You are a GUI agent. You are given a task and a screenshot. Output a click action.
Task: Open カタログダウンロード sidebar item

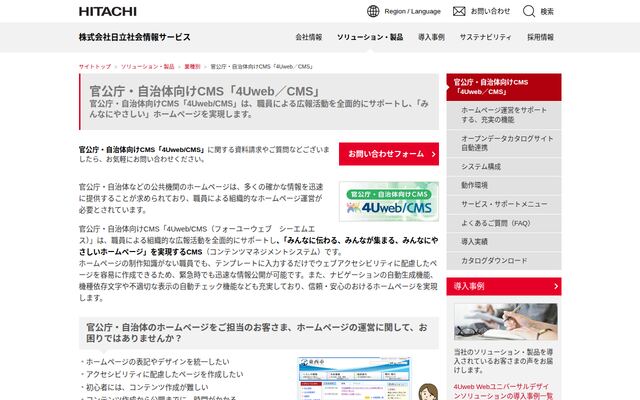(504, 260)
